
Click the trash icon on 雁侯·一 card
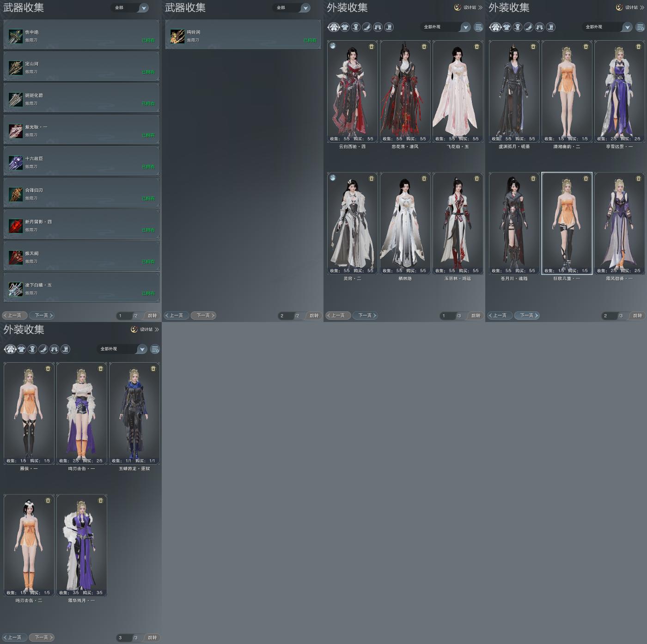click(x=48, y=369)
